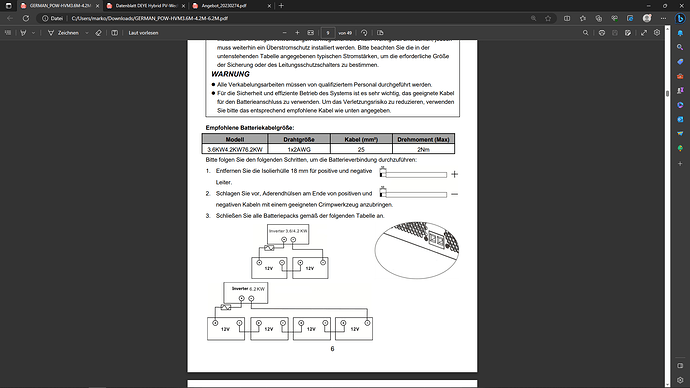Open the Tools briefcase sidebar icon

[680, 76]
